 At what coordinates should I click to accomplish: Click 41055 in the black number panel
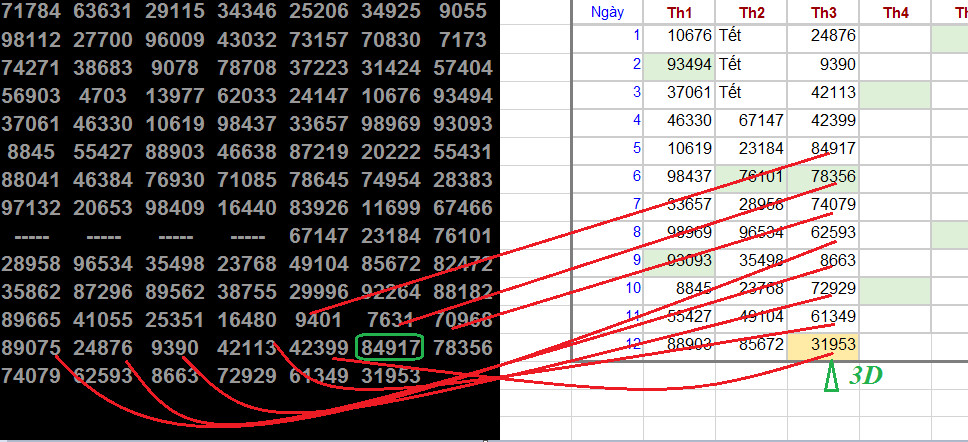(103, 320)
